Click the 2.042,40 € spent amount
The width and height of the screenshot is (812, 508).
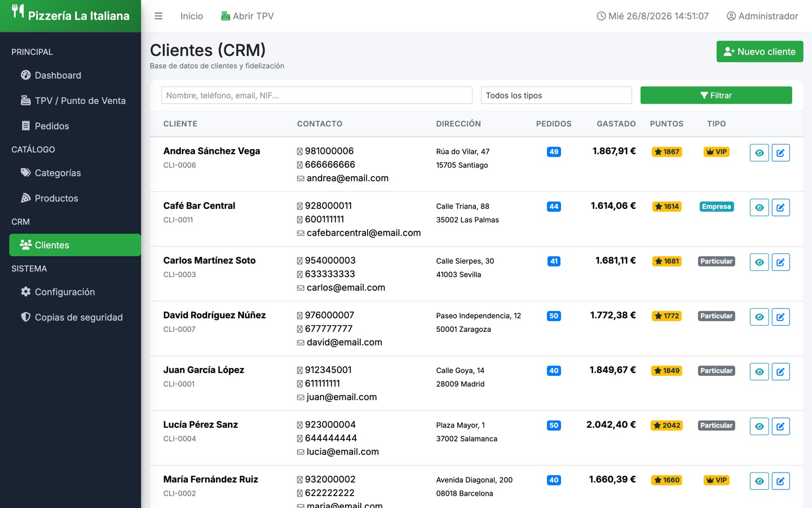pos(611,425)
